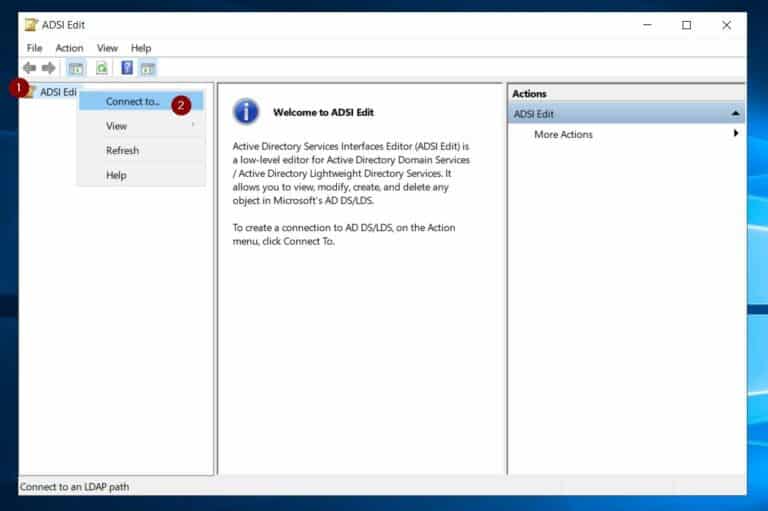The height and width of the screenshot is (511, 768).
Task: Choose Connect to... in context menu
Action: (x=141, y=101)
